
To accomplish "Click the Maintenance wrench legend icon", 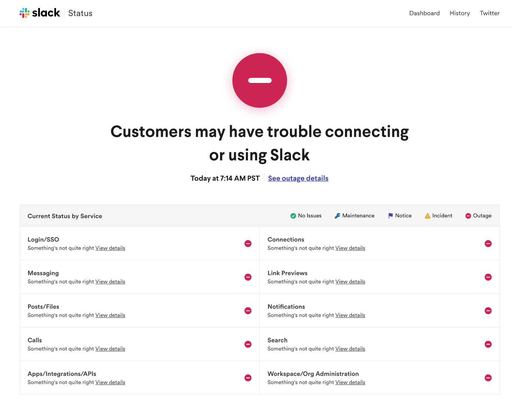I will [x=337, y=216].
